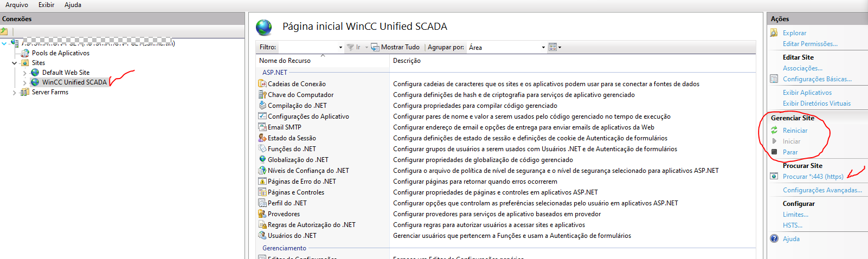Select the Default Web Site tree item
868x259 pixels.
66,73
